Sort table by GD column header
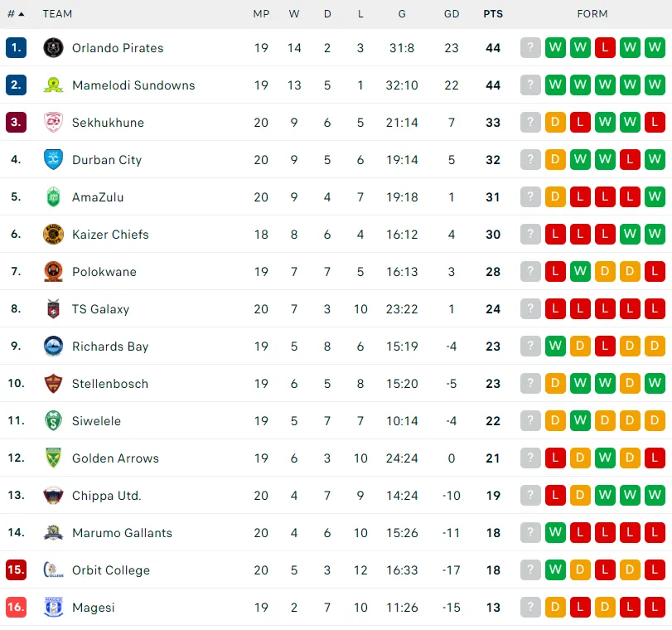The width and height of the screenshot is (672, 630). 452,14
